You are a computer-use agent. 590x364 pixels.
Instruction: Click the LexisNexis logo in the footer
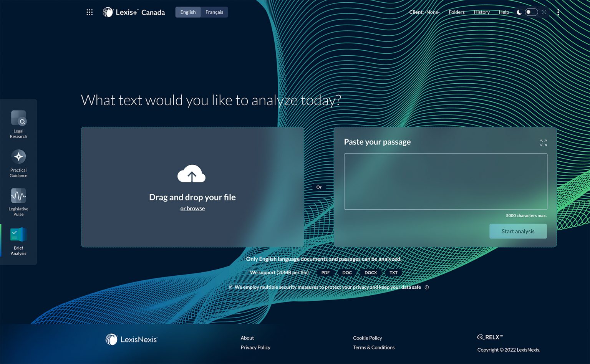point(131,339)
